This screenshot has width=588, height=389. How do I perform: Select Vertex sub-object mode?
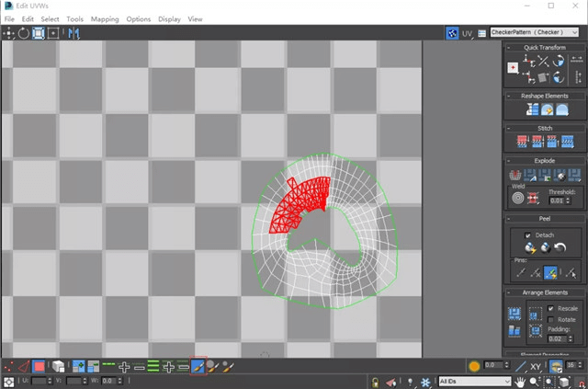pyautogui.click(x=8, y=366)
